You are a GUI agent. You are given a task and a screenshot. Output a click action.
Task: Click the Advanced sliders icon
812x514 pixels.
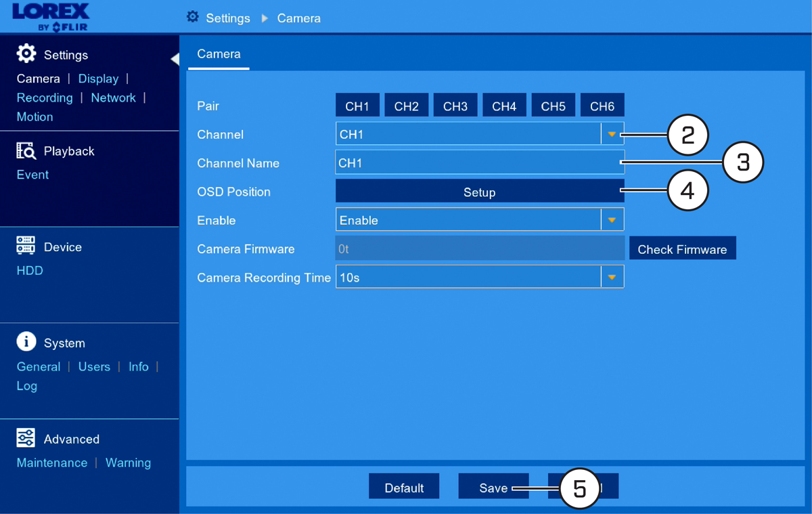click(x=26, y=438)
